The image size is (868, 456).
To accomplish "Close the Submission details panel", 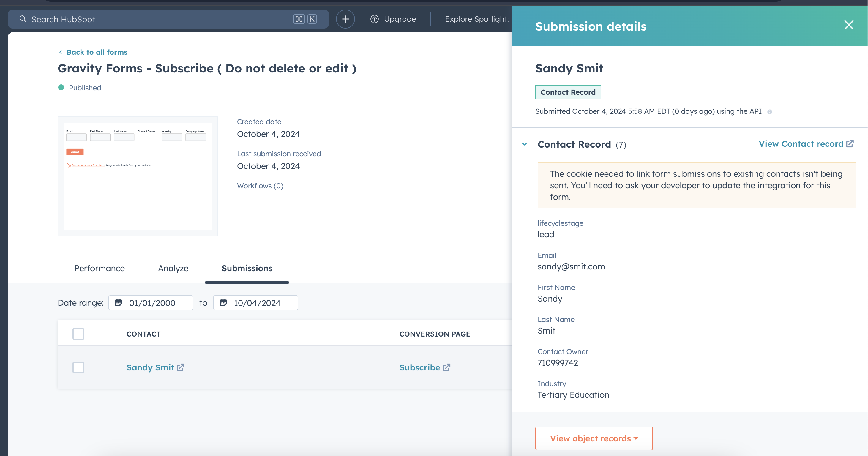I will 848,25.
